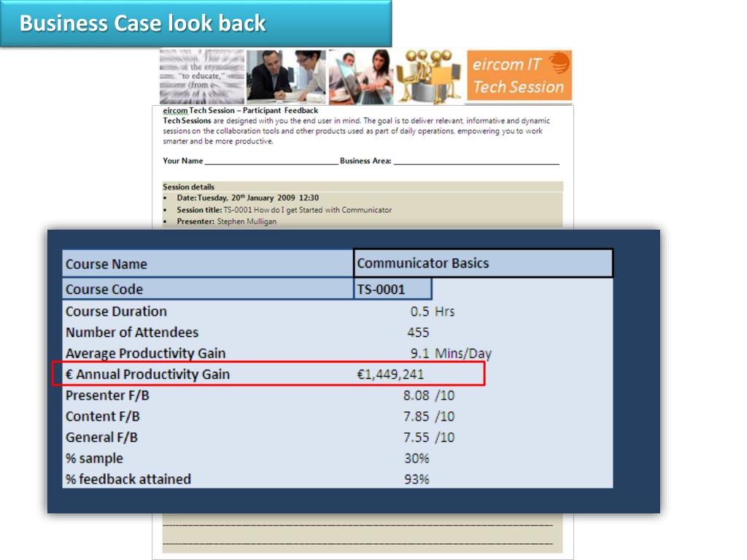The height and width of the screenshot is (560, 747).
Task: Click the '7.55' general feedback score
Action: tap(417, 437)
